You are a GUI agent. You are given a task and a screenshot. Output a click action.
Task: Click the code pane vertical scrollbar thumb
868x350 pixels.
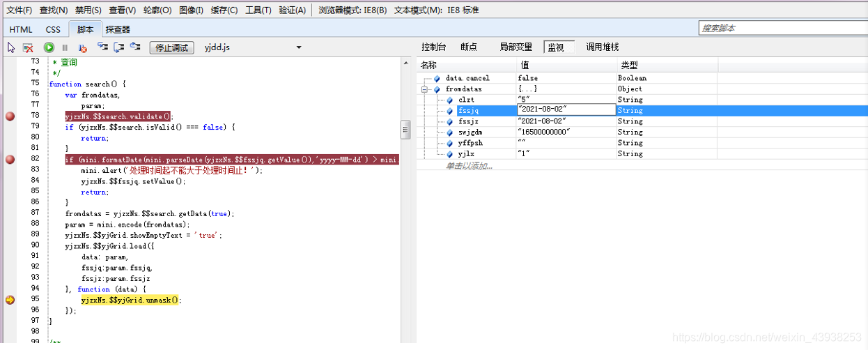click(x=405, y=130)
